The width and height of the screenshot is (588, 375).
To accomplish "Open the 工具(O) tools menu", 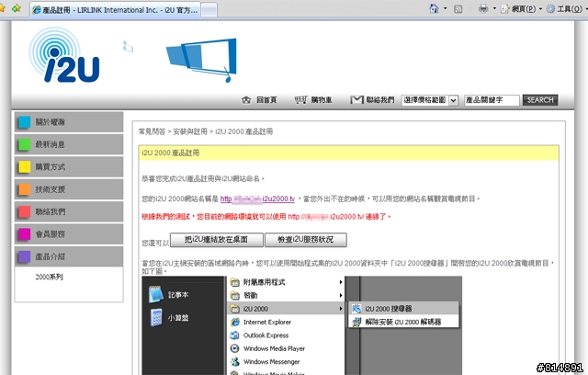I will pos(564,8).
